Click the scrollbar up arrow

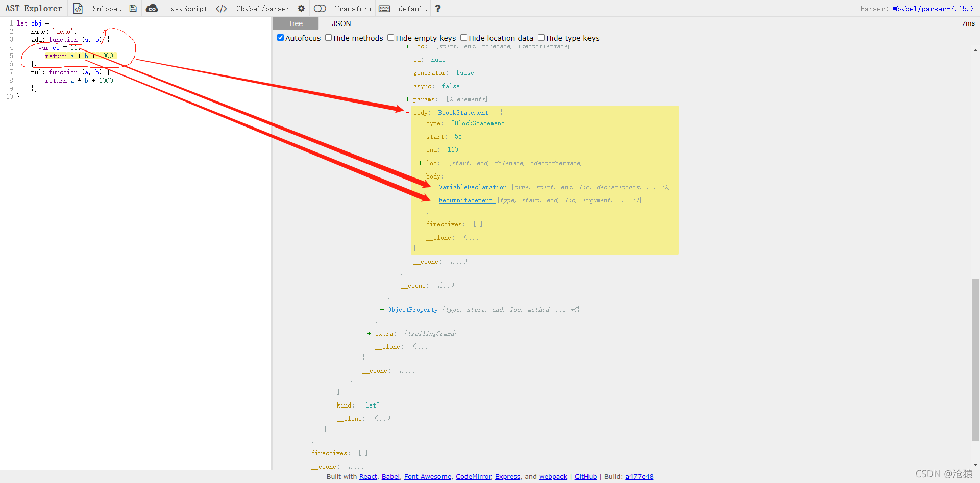tap(975, 50)
